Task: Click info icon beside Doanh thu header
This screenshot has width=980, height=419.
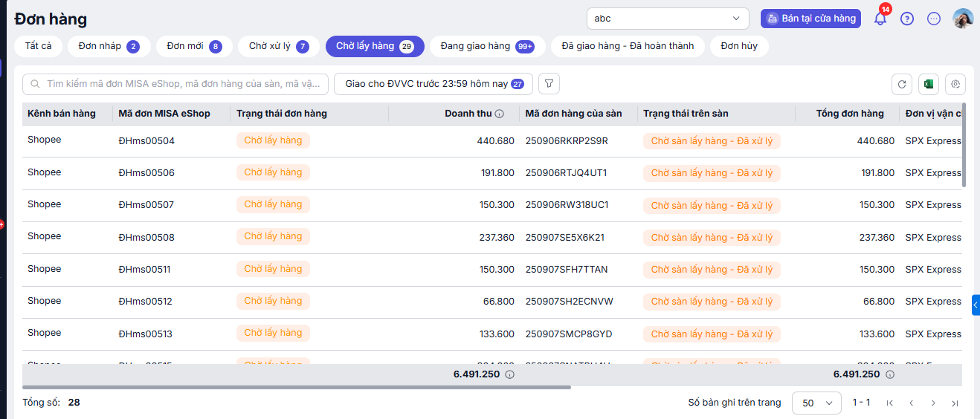Action: tap(500, 114)
